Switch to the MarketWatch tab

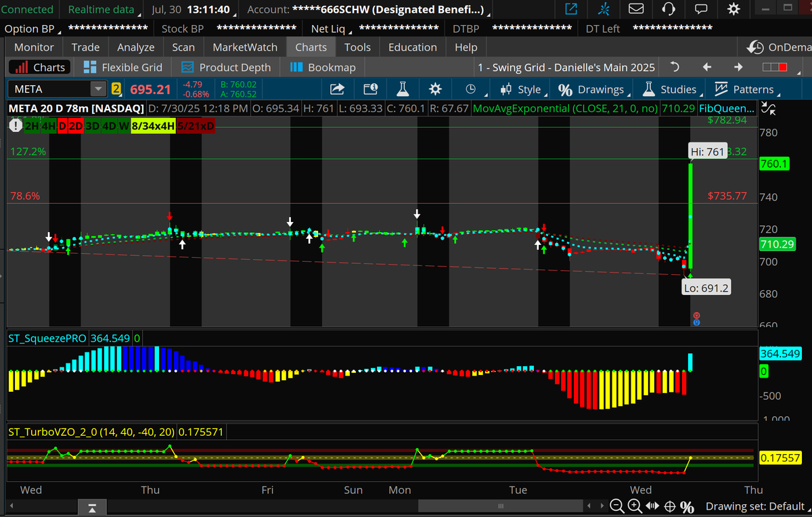pos(244,47)
